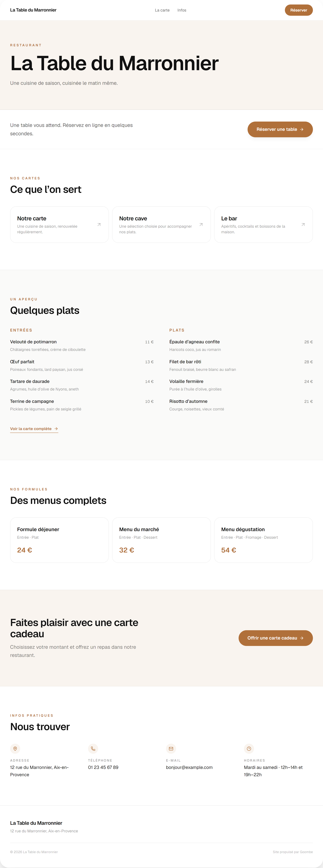Click the Terrine de campagne dish name
Viewport: 323px width, 868px height.
pos(32,401)
